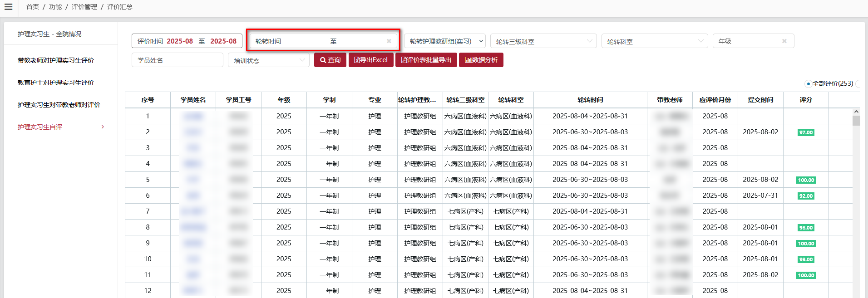The width and height of the screenshot is (868, 298).
Task: Click the 评分 column header
Action: 806,100
